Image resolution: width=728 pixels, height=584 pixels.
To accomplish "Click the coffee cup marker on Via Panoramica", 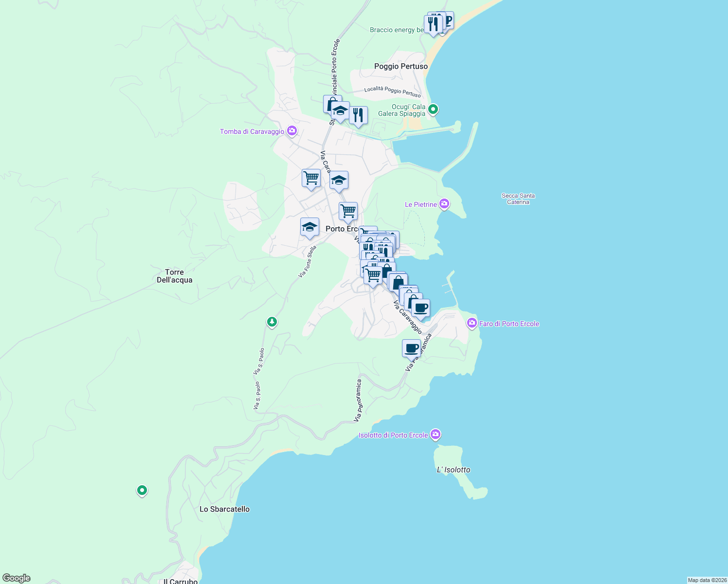I will (412, 347).
